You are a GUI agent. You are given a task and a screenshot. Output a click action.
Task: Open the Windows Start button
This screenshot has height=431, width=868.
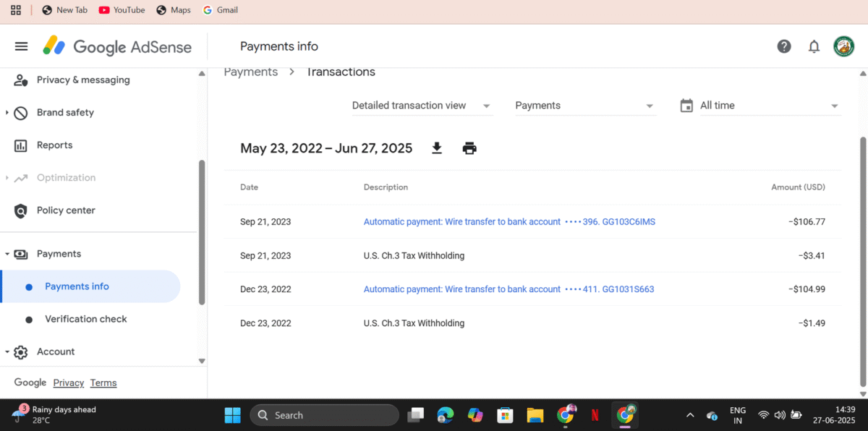point(232,415)
